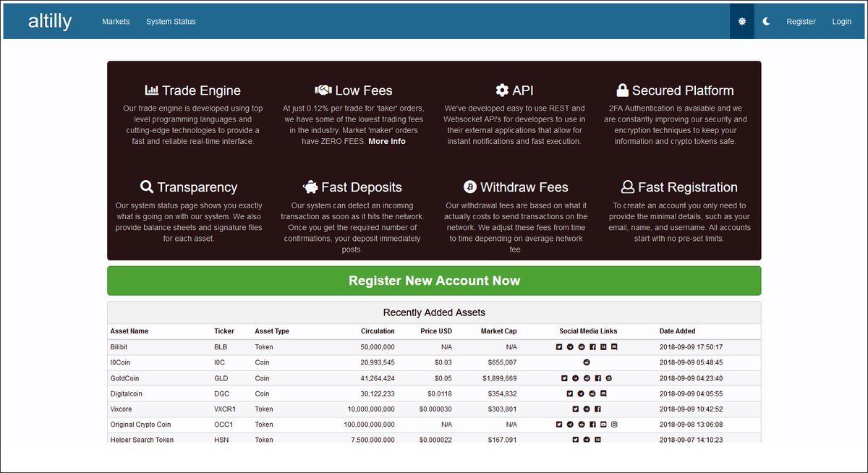Open Digitalcoin Telegram link icon
Viewport: 868px width, 473px height.
click(581, 393)
